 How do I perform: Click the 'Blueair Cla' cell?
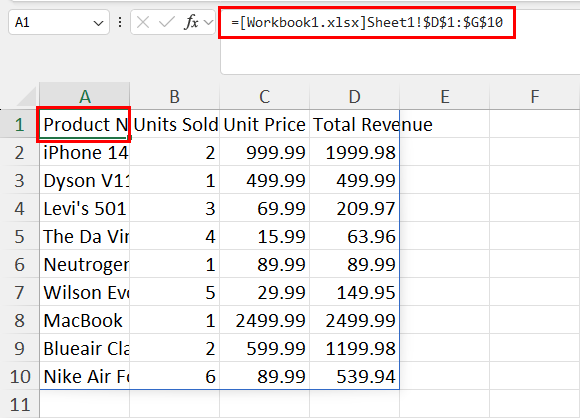[85, 348]
